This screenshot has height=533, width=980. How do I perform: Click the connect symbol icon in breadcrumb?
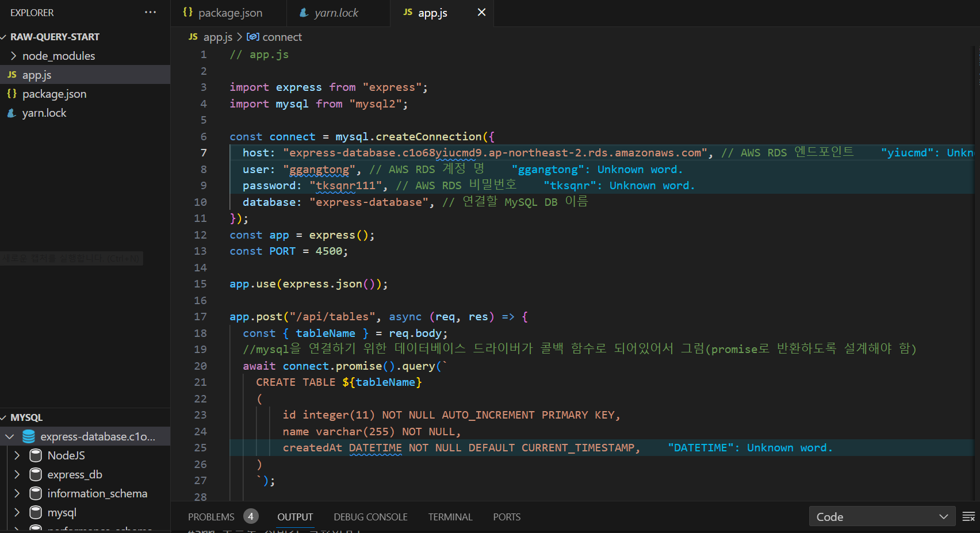[x=252, y=37]
